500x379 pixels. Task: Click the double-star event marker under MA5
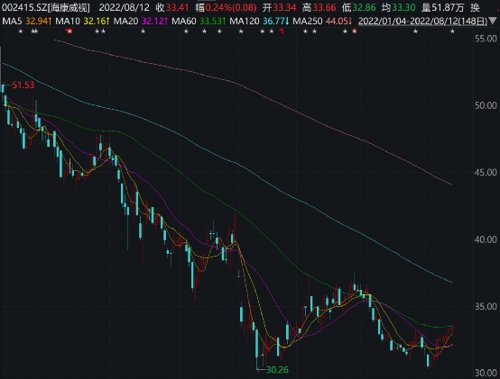34,31
